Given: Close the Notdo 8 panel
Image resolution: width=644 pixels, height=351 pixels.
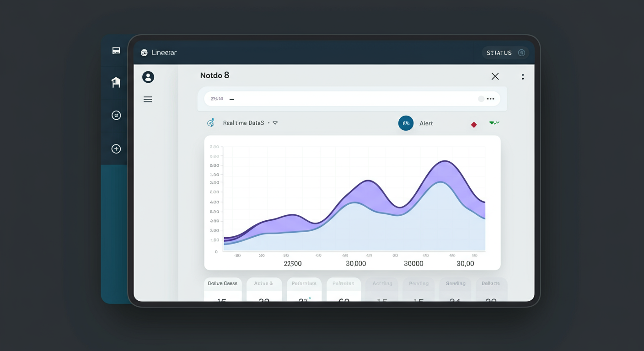Looking at the screenshot, I should pyautogui.click(x=495, y=76).
